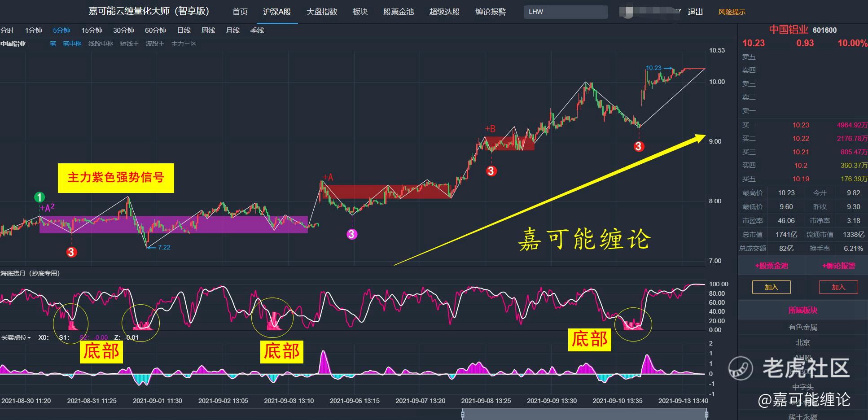The height and width of the screenshot is (420, 868).
Task: Toggle the 笔中枢 overlay
Action: click(72, 44)
